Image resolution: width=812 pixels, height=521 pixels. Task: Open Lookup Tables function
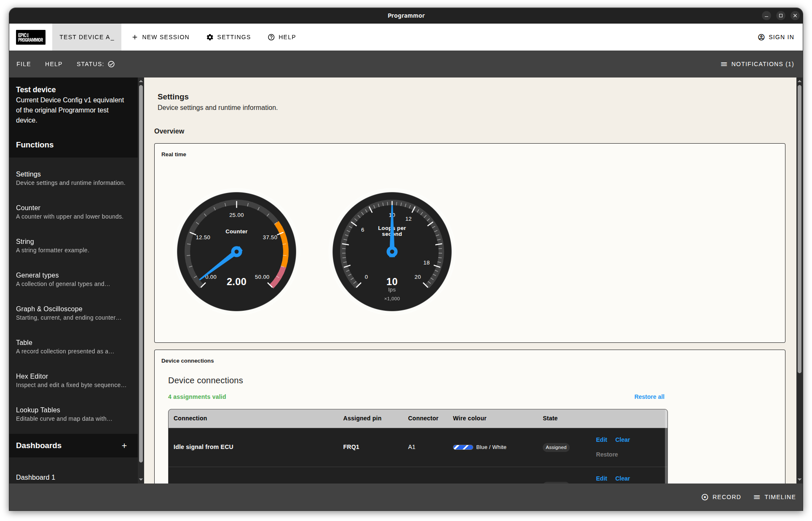click(x=73, y=414)
